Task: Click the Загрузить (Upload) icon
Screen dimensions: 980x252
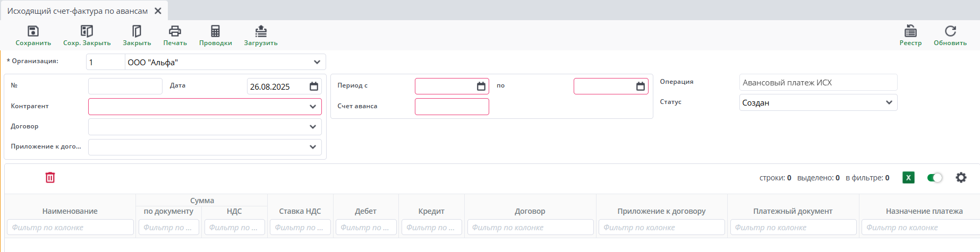Action: (261, 31)
